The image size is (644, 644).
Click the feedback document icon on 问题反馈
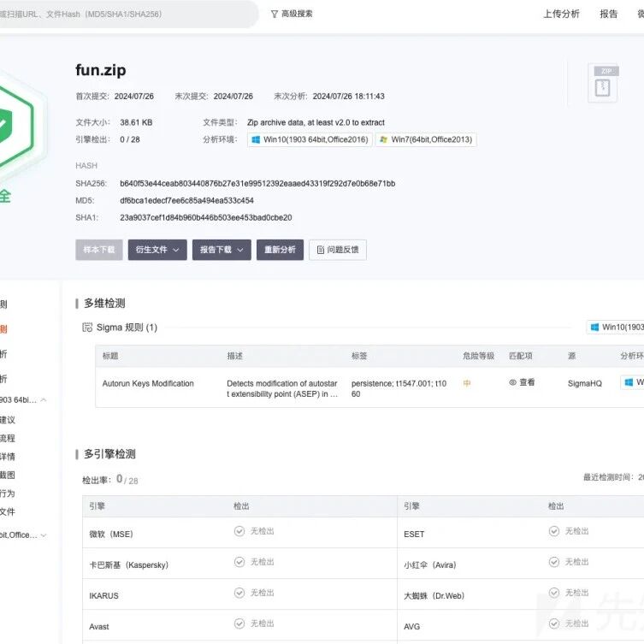[x=321, y=250]
